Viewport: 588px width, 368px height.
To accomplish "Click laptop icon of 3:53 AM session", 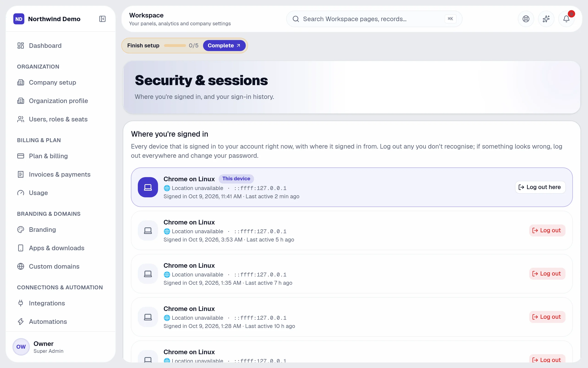I will point(148,230).
